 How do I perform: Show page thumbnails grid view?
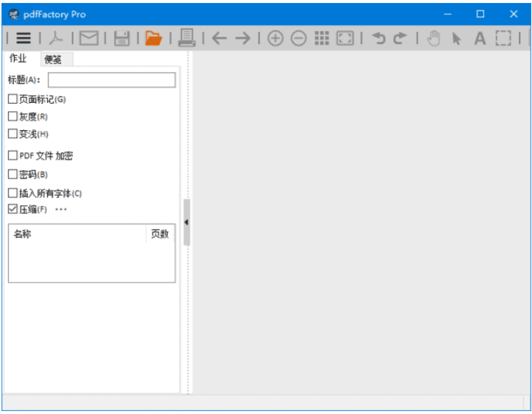pyautogui.click(x=322, y=38)
